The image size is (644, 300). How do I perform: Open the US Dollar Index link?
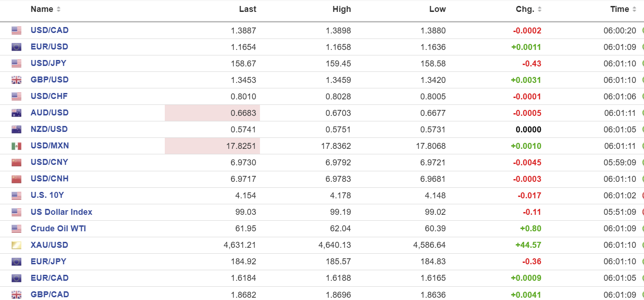[x=61, y=212]
